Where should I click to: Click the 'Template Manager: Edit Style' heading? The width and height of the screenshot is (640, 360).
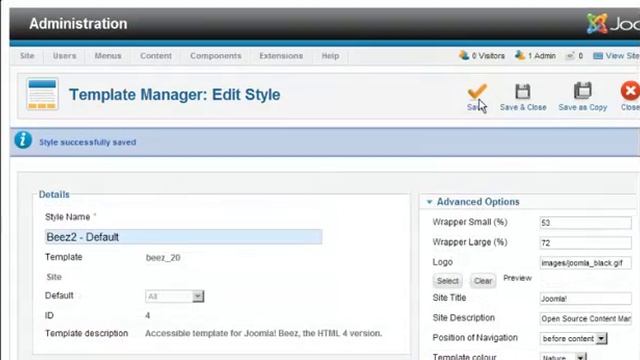[x=175, y=94]
